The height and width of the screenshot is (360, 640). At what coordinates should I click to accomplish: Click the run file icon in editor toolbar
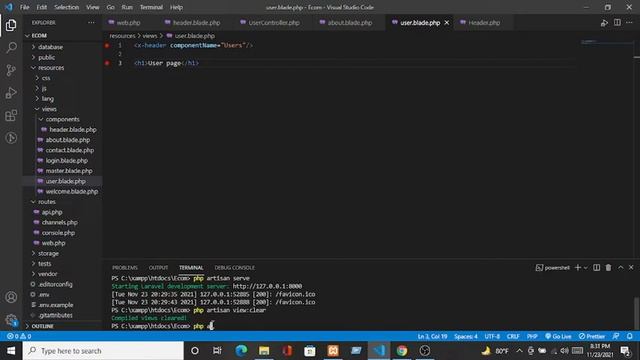(x=604, y=23)
